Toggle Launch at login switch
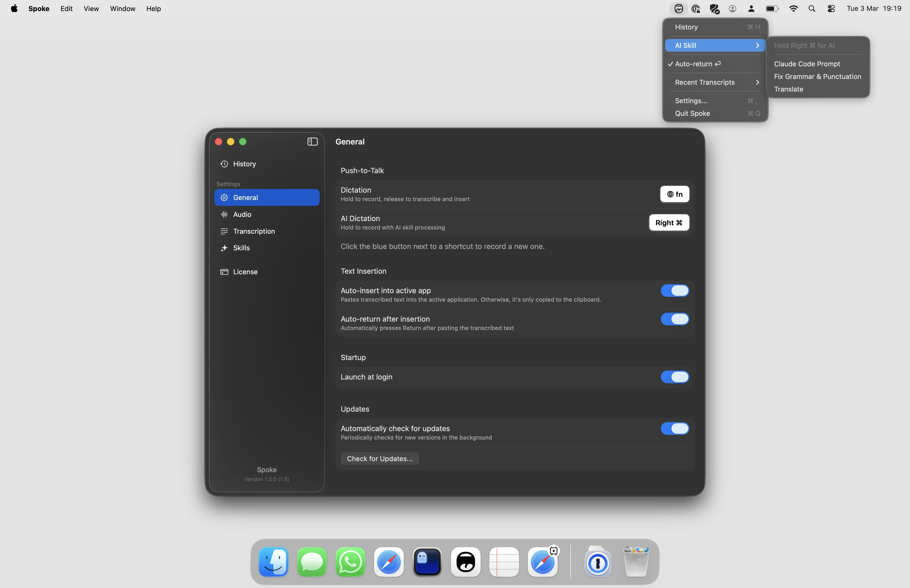The image size is (910, 588). click(x=674, y=377)
